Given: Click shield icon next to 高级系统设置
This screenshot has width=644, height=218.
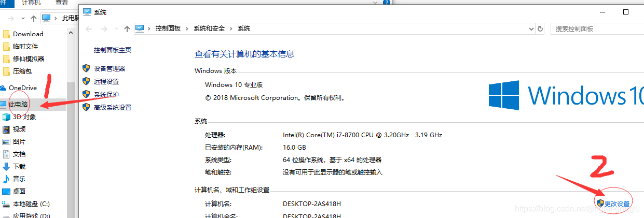Looking at the screenshot, I should [86, 107].
